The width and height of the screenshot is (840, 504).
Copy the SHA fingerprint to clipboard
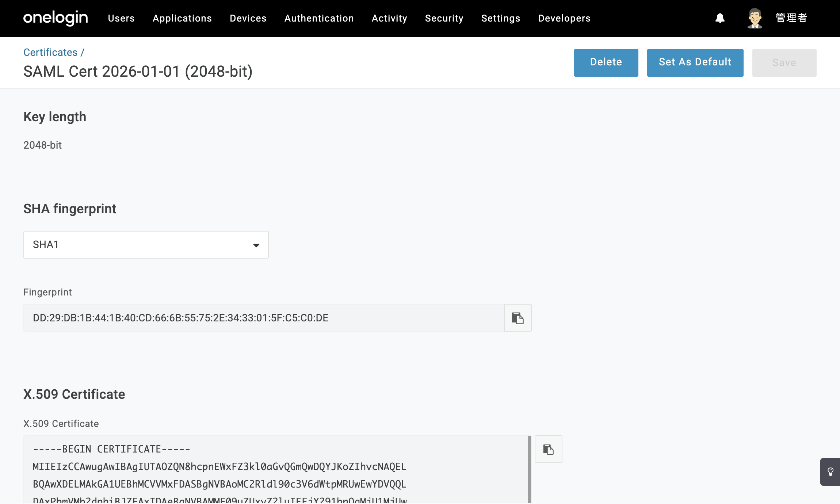518,318
